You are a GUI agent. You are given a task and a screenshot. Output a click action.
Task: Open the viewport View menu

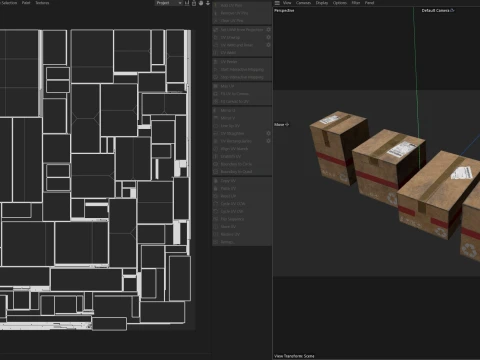(x=287, y=3)
